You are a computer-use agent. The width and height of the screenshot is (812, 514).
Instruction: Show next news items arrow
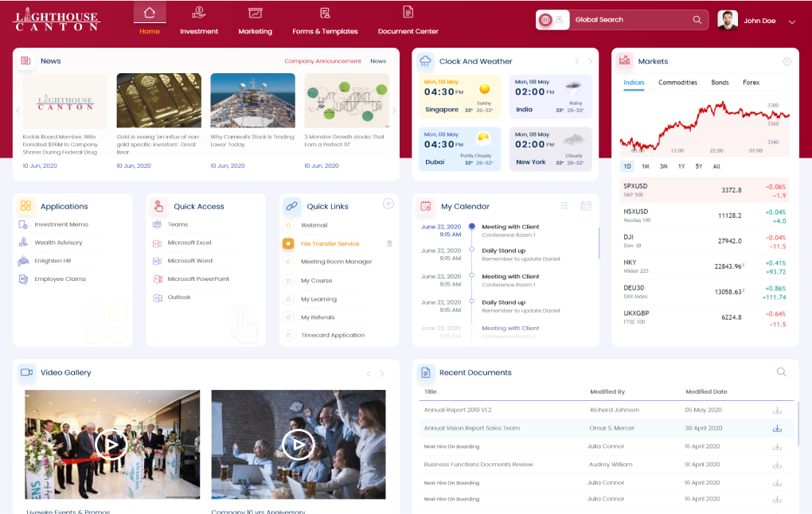pos(394,111)
